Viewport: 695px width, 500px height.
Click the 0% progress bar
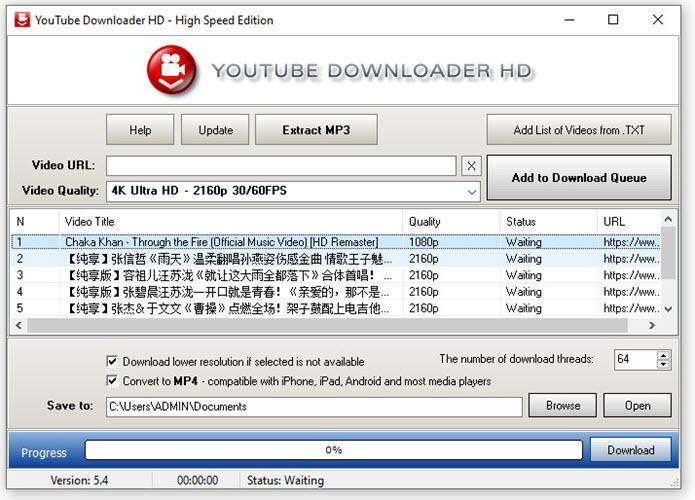(333, 450)
